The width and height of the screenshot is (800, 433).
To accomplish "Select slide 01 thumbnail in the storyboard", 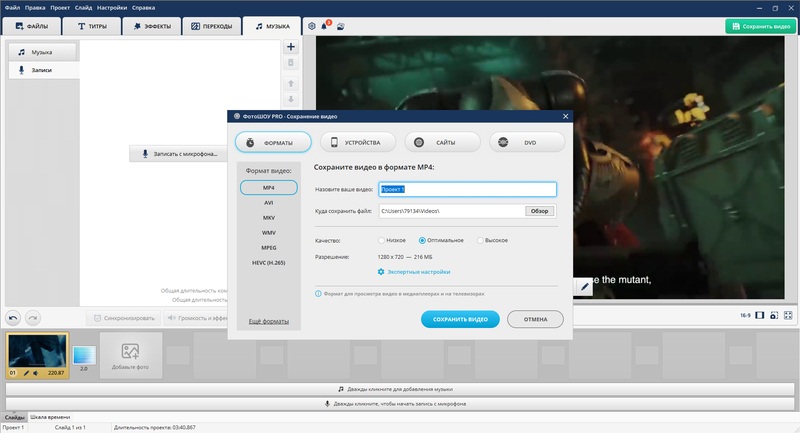I will click(x=37, y=355).
